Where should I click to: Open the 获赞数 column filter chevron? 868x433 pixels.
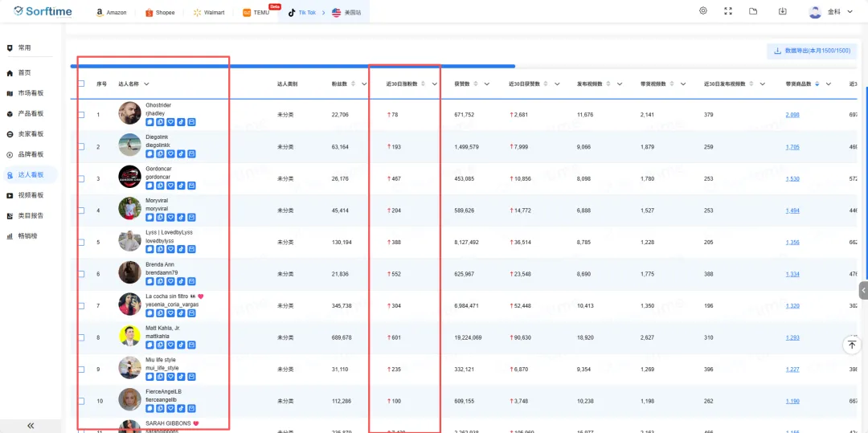coord(486,84)
